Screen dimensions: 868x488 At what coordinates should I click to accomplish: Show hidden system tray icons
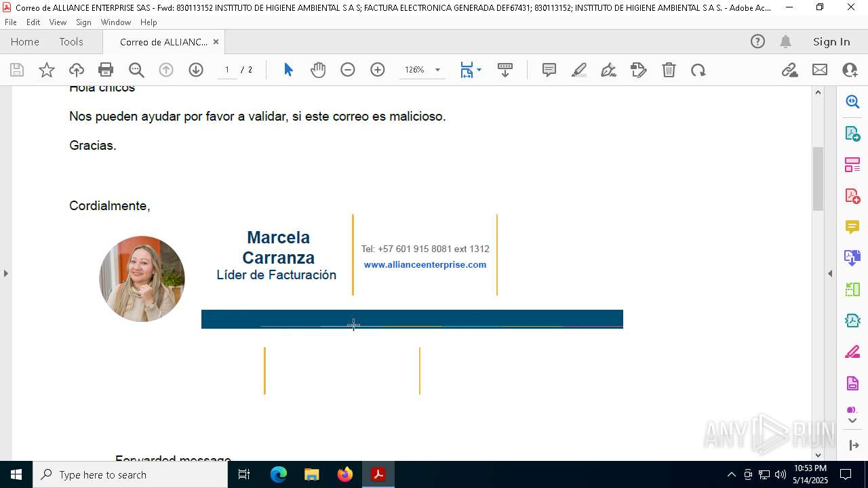[731, 474]
